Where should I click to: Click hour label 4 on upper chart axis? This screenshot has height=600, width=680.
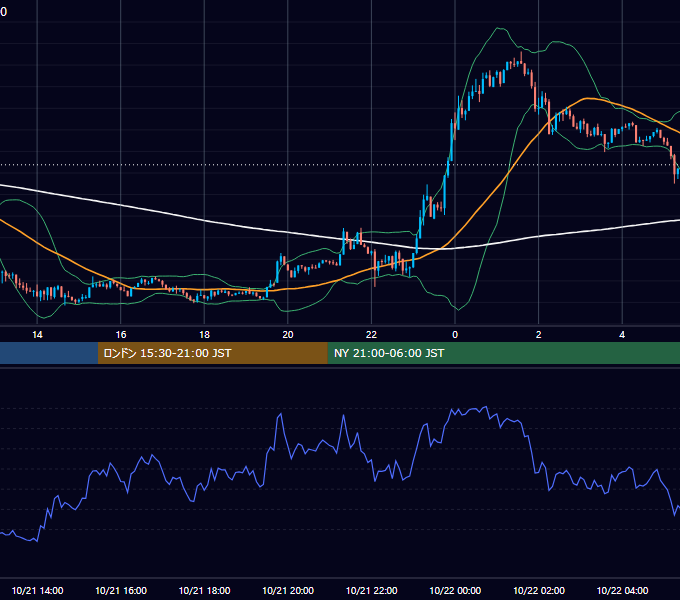coord(622,335)
